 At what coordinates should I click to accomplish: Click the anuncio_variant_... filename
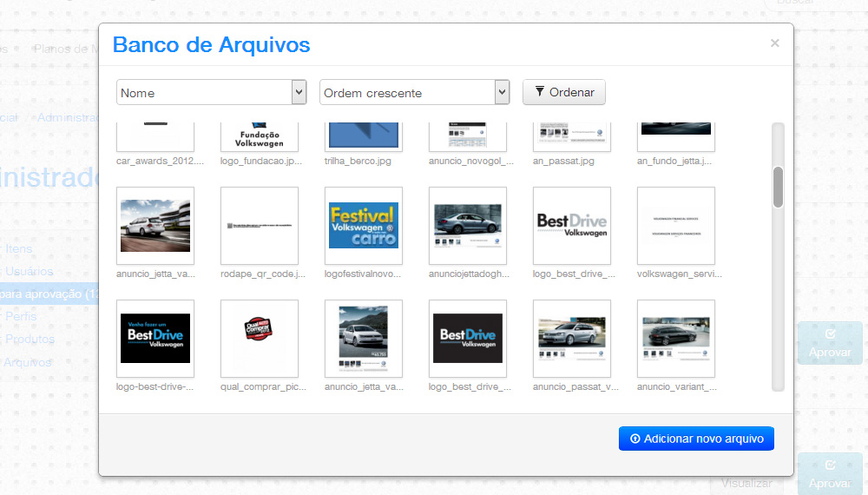click(676, 387)
